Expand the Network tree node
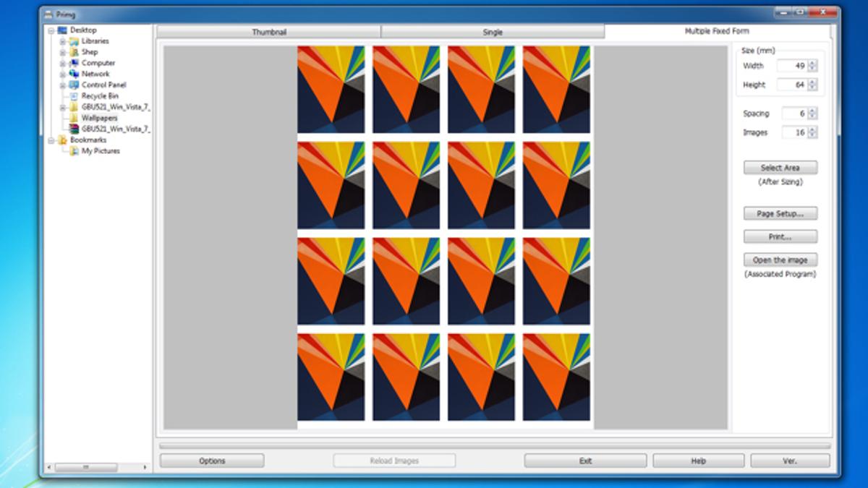This screenshot has width=868, height=488. tap(63, 74)
